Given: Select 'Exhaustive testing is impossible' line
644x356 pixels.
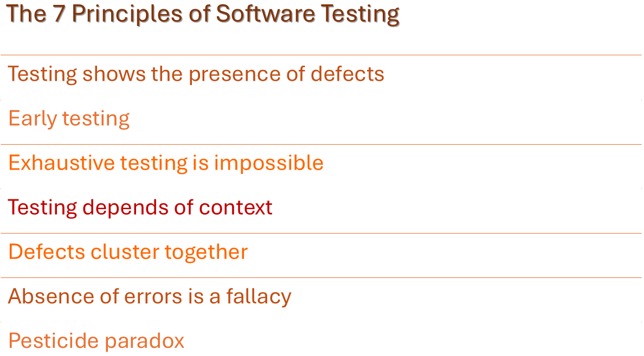Looking at the screenshot, I should click(x=166, y=163).
